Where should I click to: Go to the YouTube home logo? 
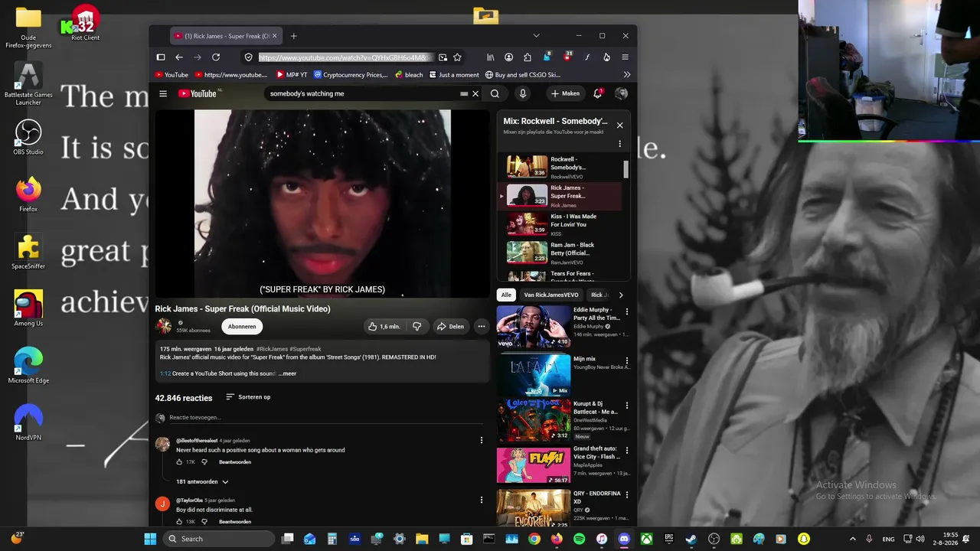click(x=198, y=93)
